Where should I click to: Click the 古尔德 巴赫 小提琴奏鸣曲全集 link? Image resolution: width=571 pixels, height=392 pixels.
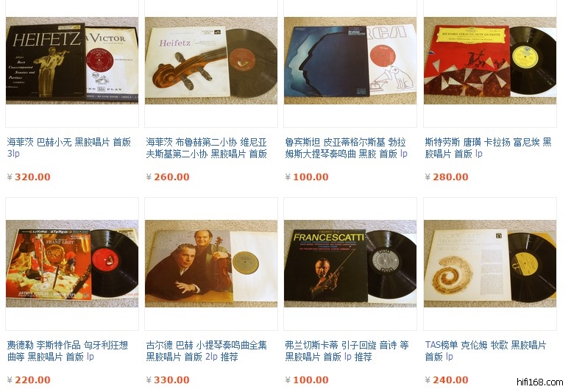207,351
